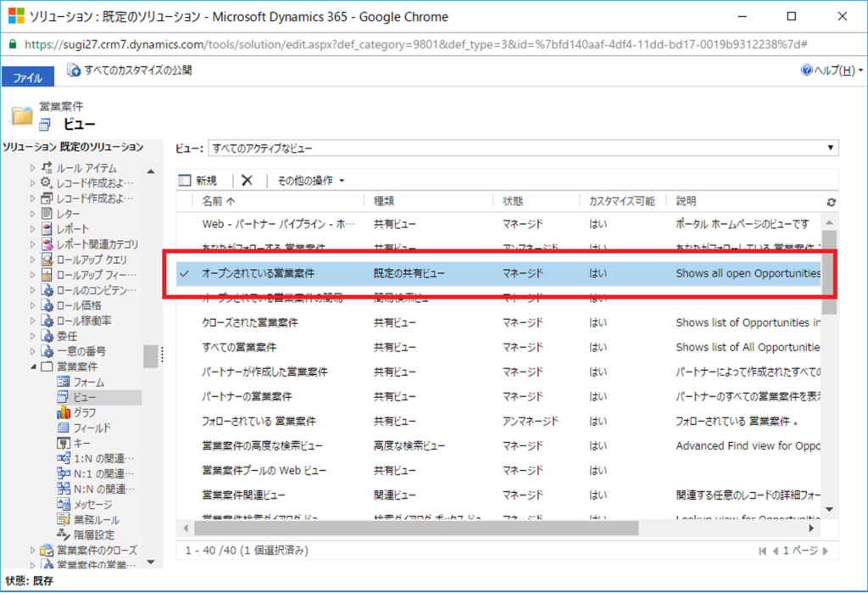Open 1:N の関連 relationship icon
The image size is (868, 593).
point(63,458)
